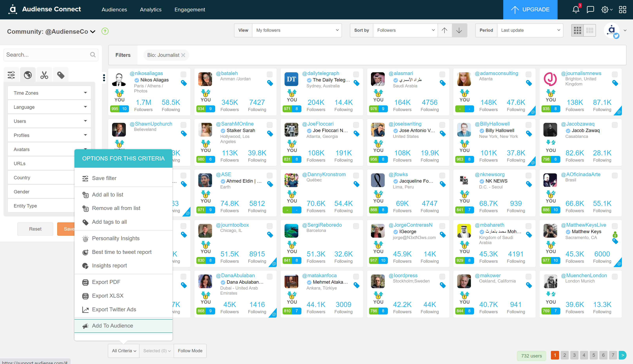The width and height of the screenshot is (633, 364).
Task: Open the Audiences menu
Action: pyautogui.click(x=114, y=9)
